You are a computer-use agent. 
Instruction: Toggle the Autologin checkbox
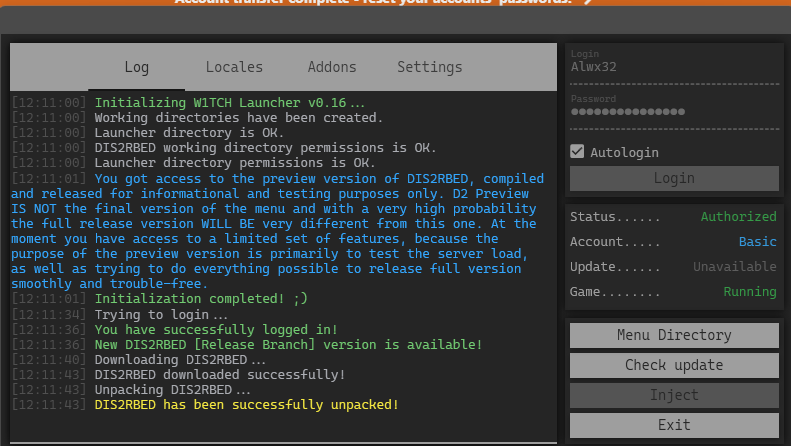coord(577,151)
